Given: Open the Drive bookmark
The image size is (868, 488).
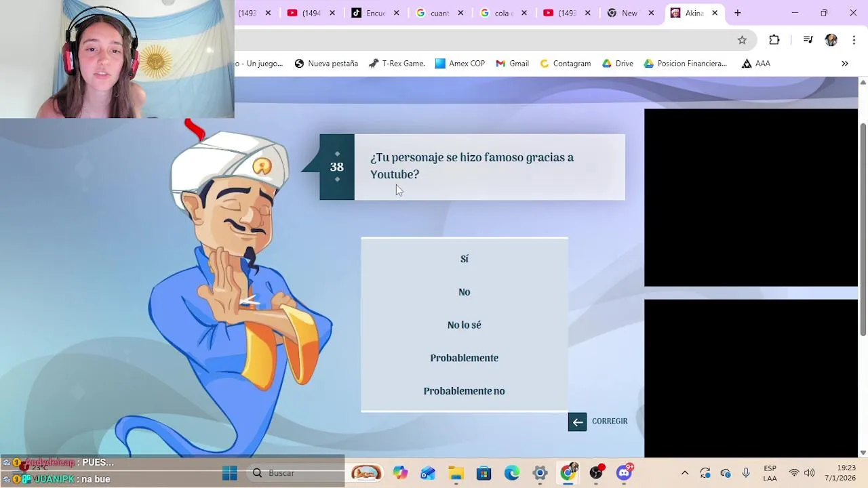Looking at the screenshot, I should 617,64.
